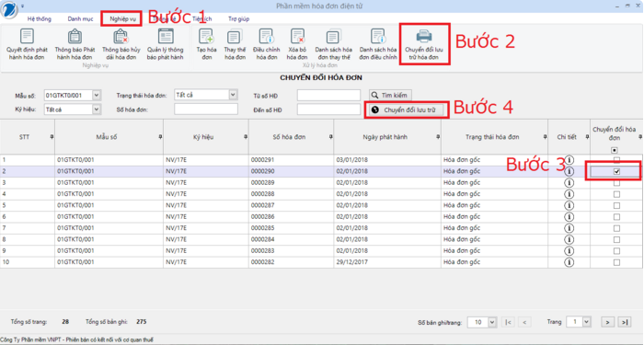View details icon for invoice 0000290
Image resolution: width=644 pixels, height=345 pixels.
(x=569, y=171)
